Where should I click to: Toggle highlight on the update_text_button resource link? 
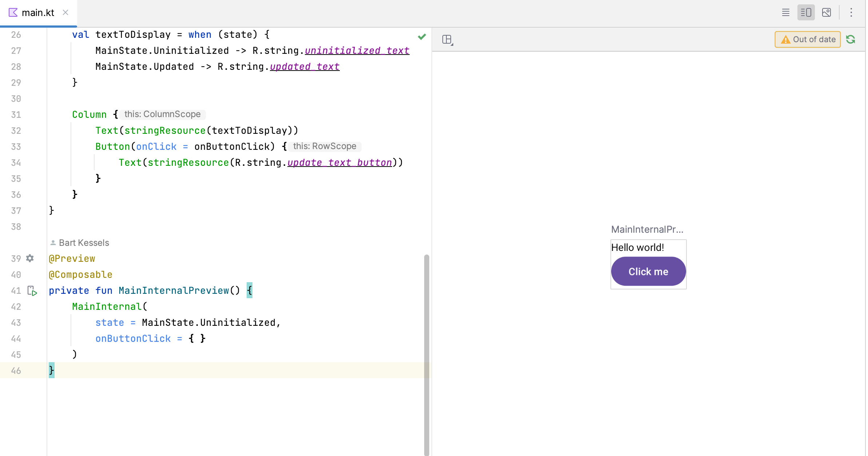click(339, 163)
